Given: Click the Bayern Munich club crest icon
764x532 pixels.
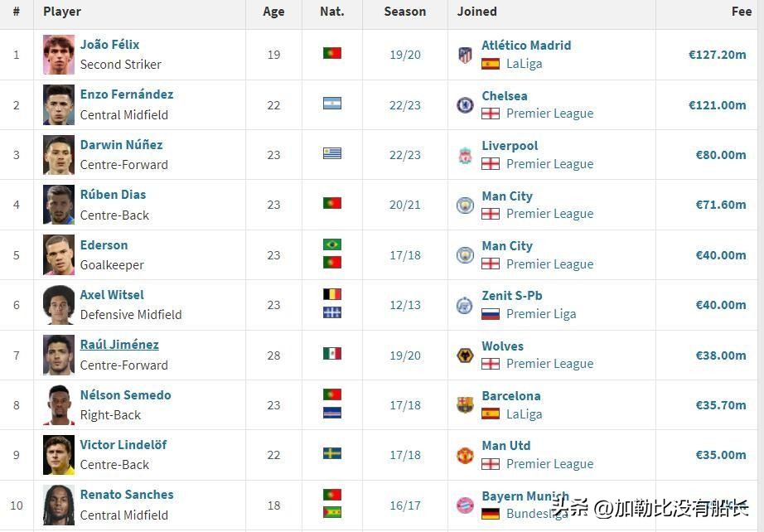Looking at the screenshot, I should (x=465, y=505).
